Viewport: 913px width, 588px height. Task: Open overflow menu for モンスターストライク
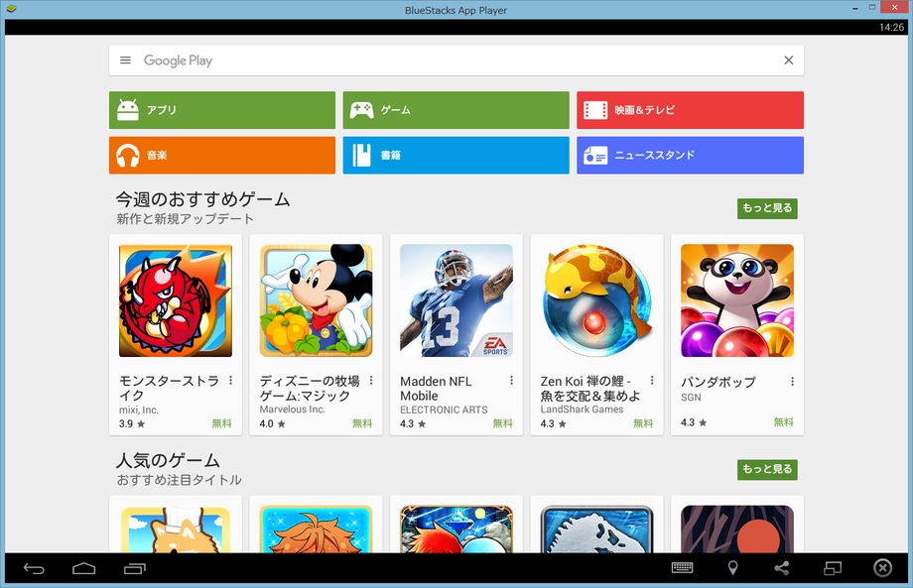[230, 381]
